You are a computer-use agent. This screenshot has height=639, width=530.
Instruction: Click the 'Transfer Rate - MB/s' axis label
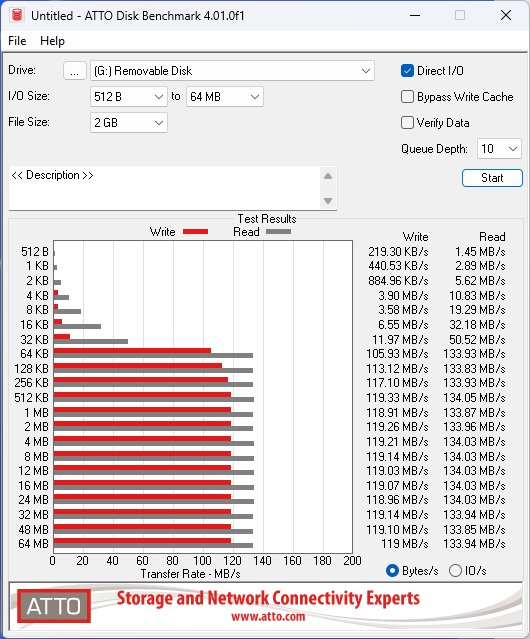click(190, 574)
